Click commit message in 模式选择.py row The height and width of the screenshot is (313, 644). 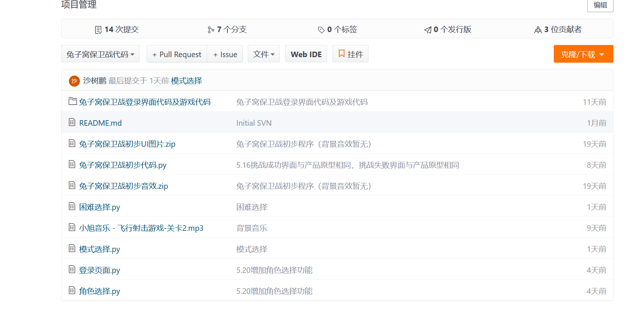(x=252, y=249)
